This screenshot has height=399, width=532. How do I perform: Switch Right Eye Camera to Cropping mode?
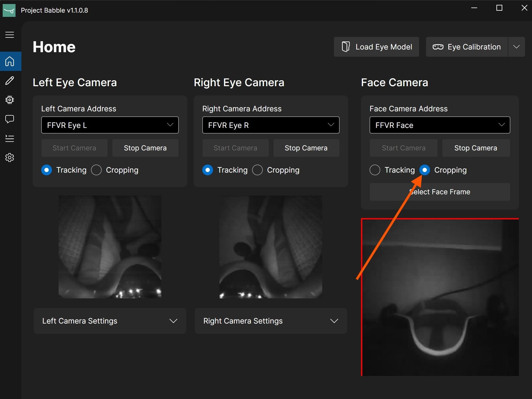point(257,170)
